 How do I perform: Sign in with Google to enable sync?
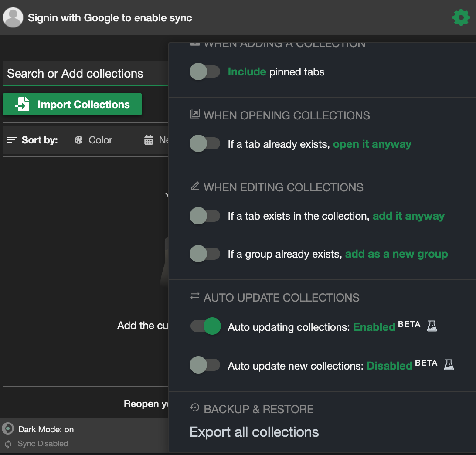click(x=110, y=18)
